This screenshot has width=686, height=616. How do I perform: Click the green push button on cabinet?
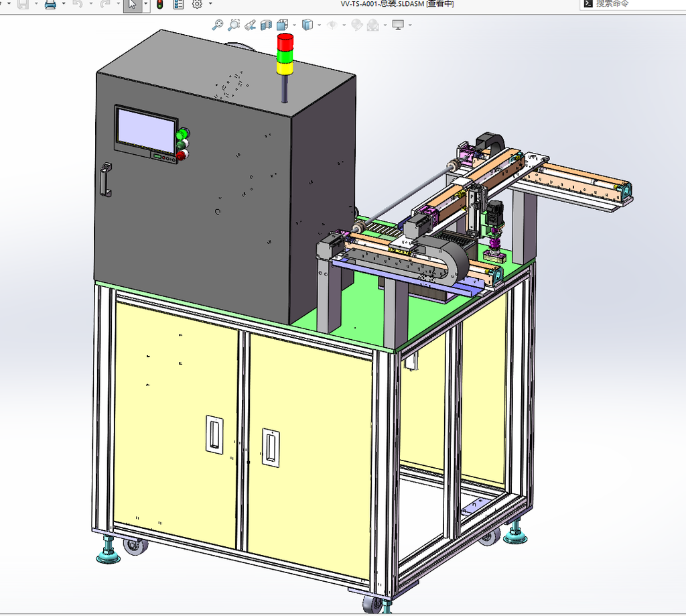183,134
